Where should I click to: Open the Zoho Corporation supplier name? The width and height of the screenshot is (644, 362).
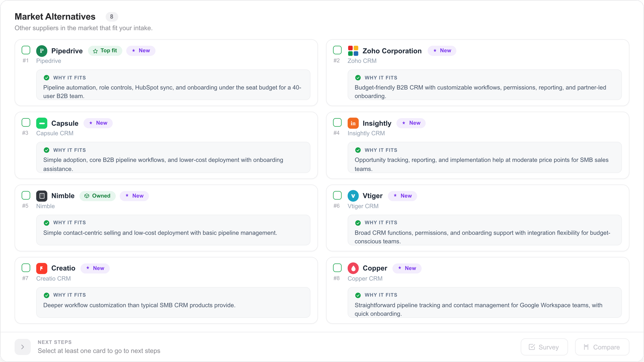pos(392,51)
